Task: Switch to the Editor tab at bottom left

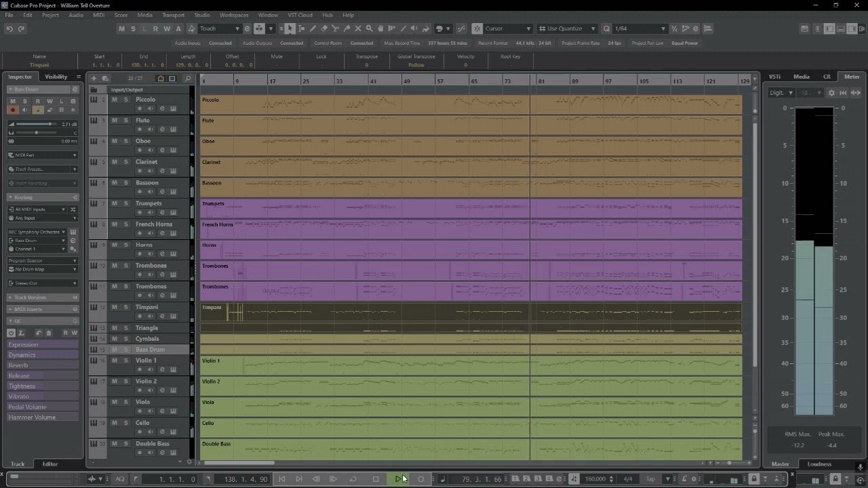Action: [x=50, y=464]
